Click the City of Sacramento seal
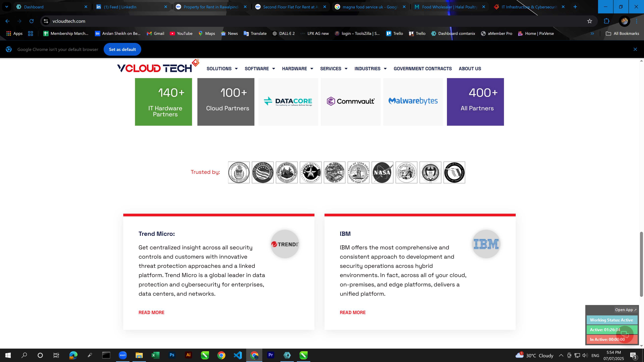This screenshot has width=644, height=362. click(x=335, y=172)
